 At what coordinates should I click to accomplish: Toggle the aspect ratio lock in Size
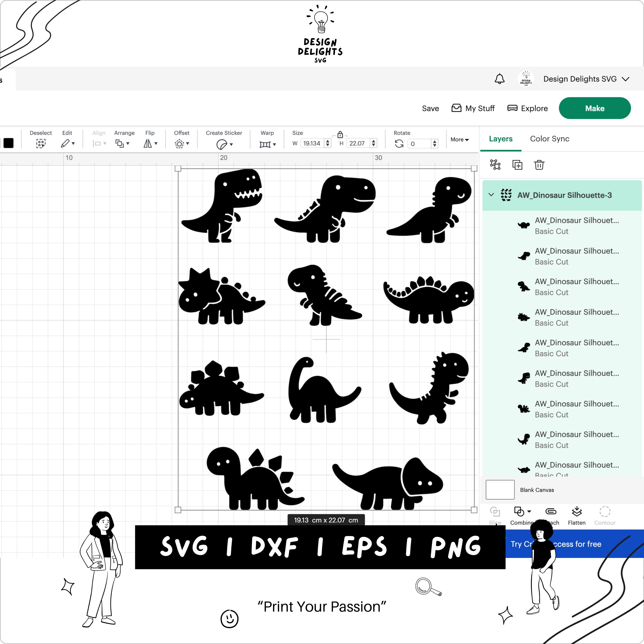(x=340, y=135)
